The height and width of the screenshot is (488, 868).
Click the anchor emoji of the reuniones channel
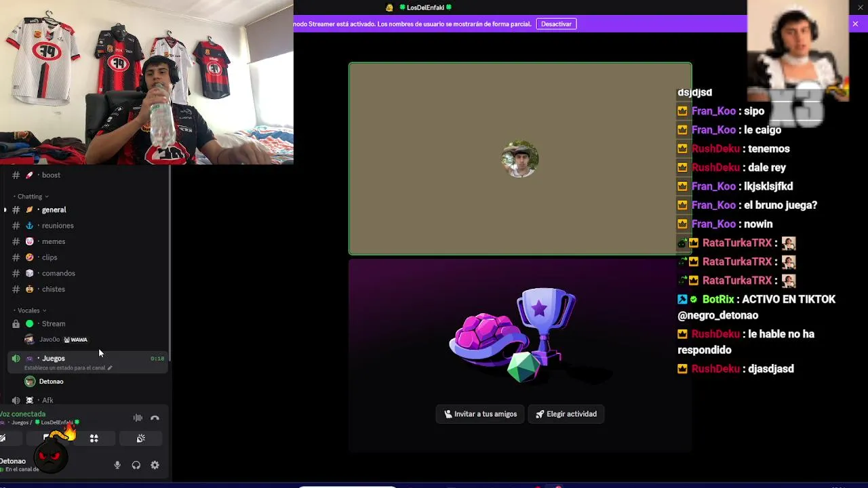[x=29, y=226]
